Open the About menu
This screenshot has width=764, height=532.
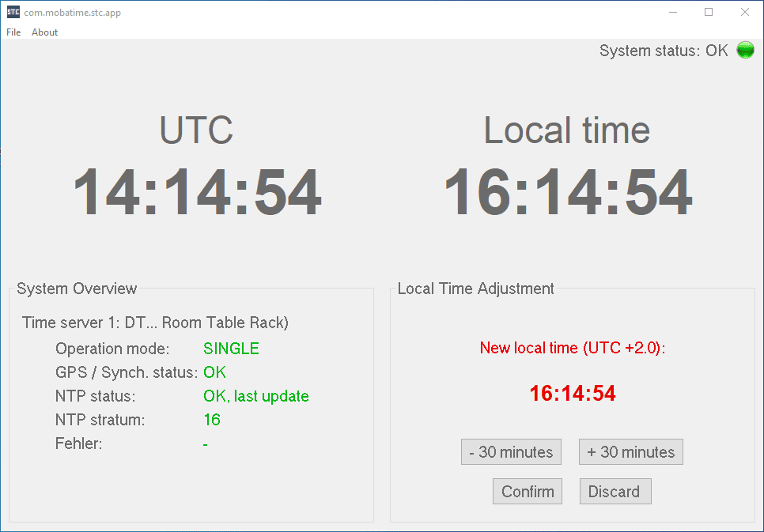pos(45,32)
